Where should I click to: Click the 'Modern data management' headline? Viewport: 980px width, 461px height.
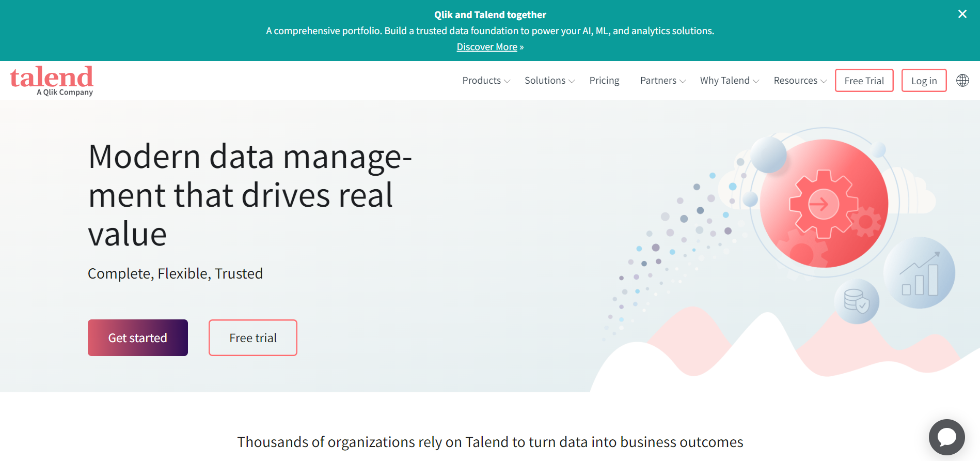pyautogui.click(x=250, y=195)
